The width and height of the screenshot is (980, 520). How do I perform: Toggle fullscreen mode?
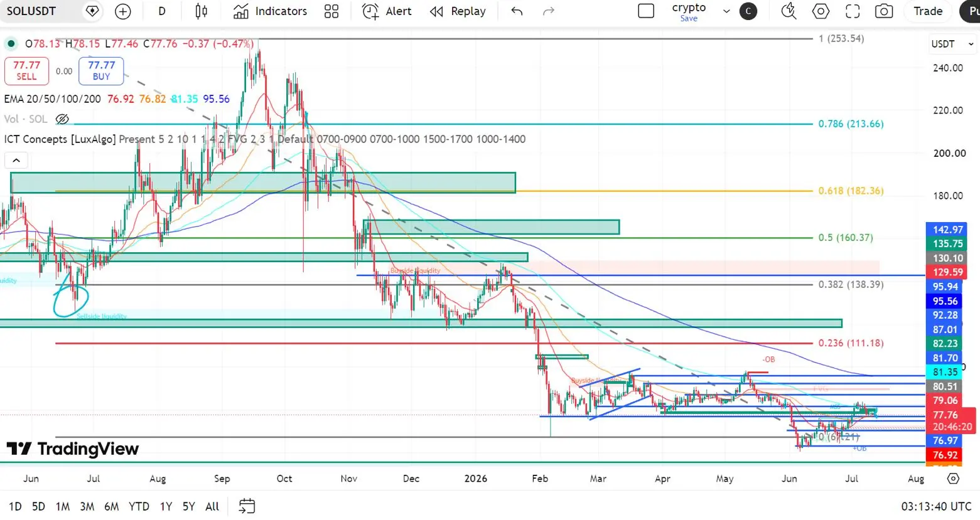tap(853, 11)
